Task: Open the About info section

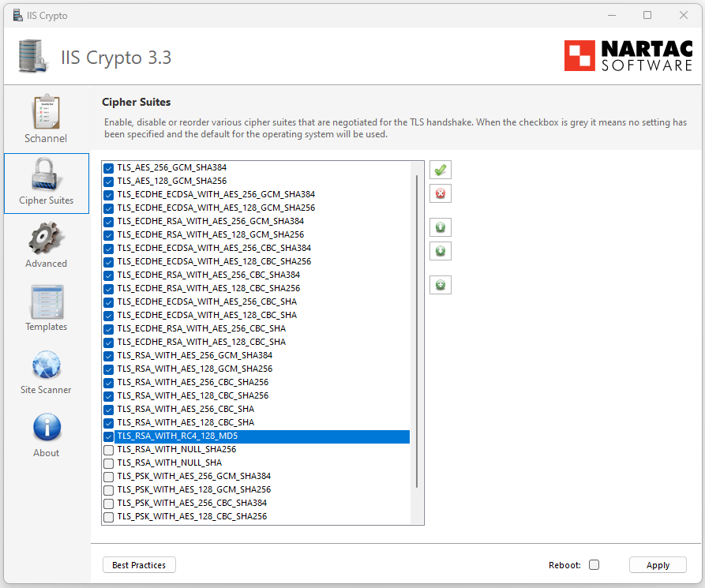Action: (46, 435)
